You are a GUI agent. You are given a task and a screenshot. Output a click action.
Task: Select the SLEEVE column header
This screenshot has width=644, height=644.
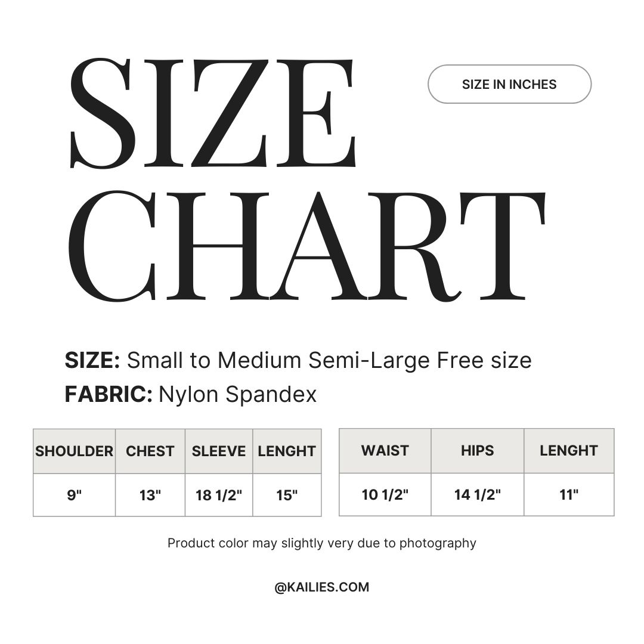click(219, 451)
